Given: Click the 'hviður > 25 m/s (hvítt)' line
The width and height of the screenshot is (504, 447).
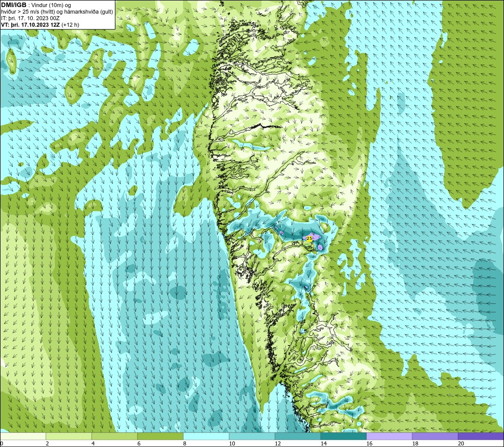Looking at the screenshot, I should click(28, 12).
